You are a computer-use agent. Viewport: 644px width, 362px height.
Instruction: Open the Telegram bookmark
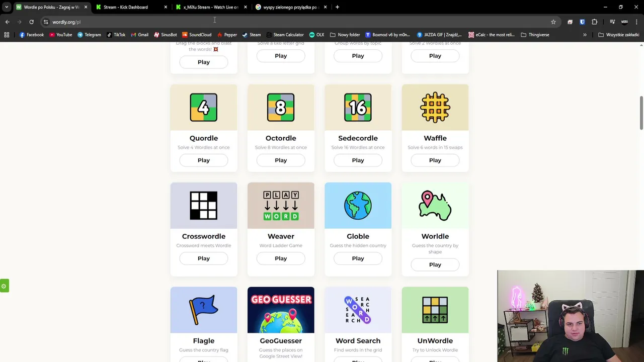pyautogui.click(x=89, y=35)
